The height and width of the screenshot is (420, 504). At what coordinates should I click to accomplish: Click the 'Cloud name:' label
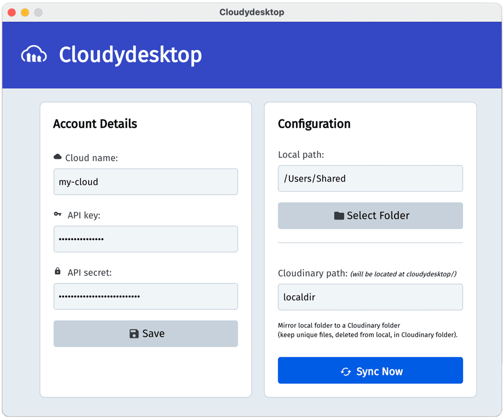pyautogui.click(x=92, y=158)
